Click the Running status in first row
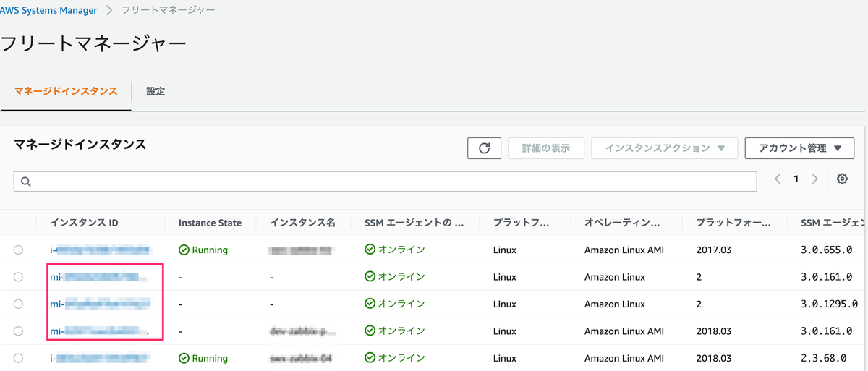This screenshot has width=868, height=371. click(203, 250)
